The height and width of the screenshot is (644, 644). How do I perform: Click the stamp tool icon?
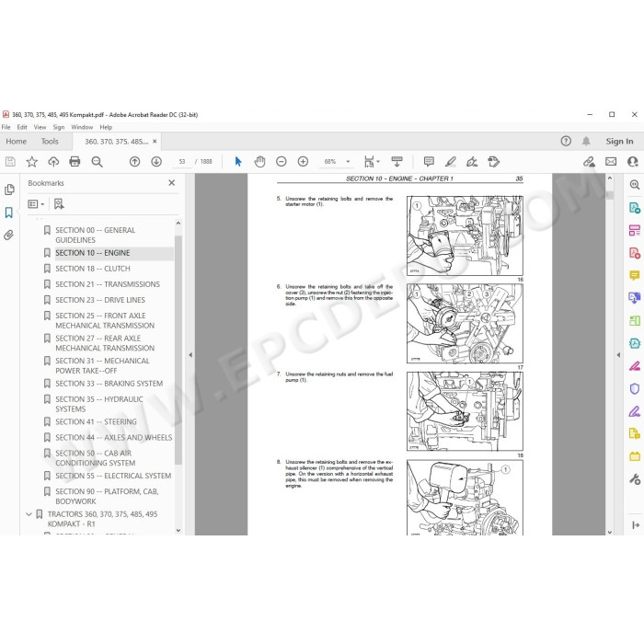[x=494, y=162]
